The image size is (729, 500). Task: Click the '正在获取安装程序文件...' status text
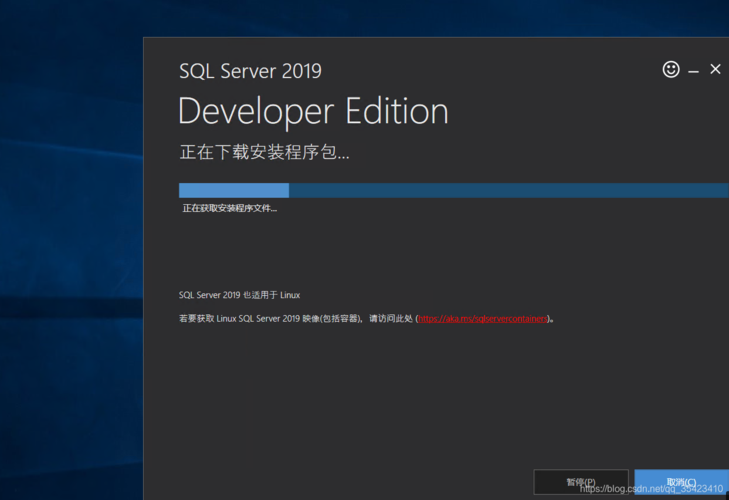point(230,208)
